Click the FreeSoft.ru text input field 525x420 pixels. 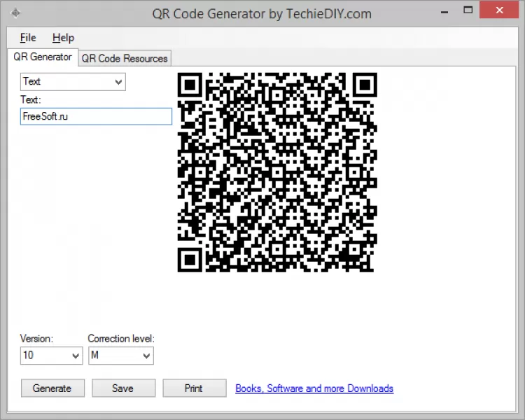96,116
